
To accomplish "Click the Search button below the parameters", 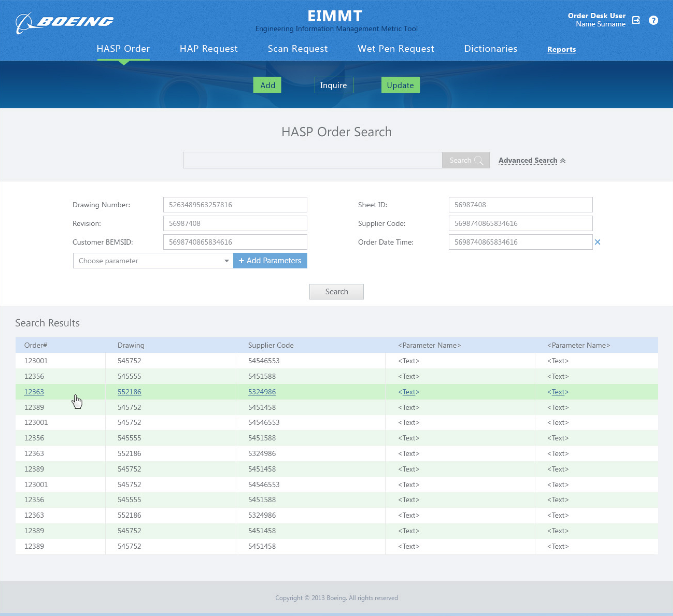I will pyautogui.click(x=336, y=292).
